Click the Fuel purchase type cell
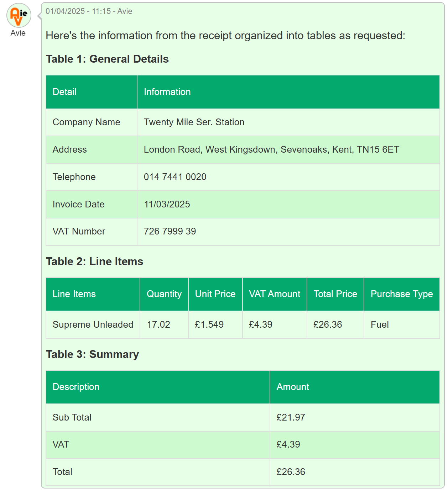This screenshot has width=448, height=491. click(x=380, y=324)
